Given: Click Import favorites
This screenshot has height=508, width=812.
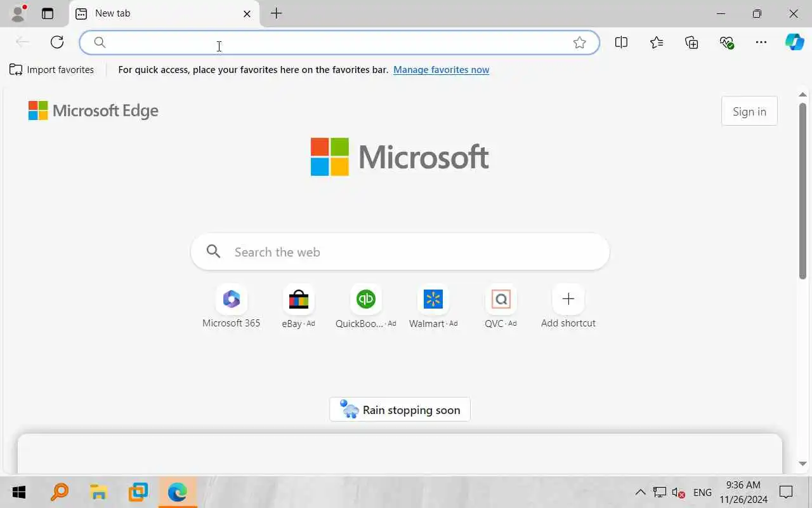Looking at the screenshot, I should coord(51,70).
